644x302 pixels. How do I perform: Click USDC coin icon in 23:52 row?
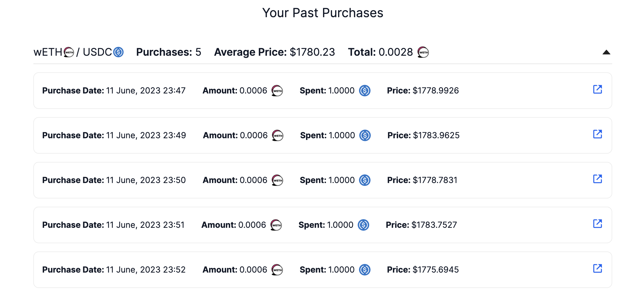coord(365,270)
